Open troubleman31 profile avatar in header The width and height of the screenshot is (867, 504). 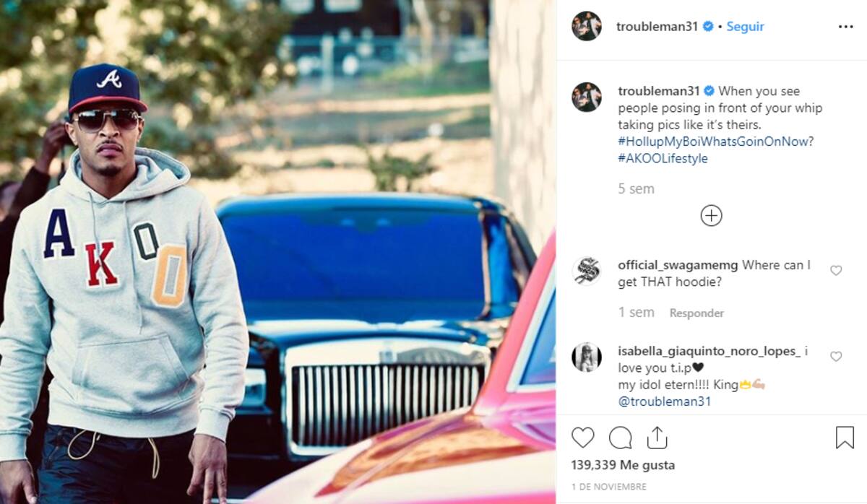click(587, 26)
